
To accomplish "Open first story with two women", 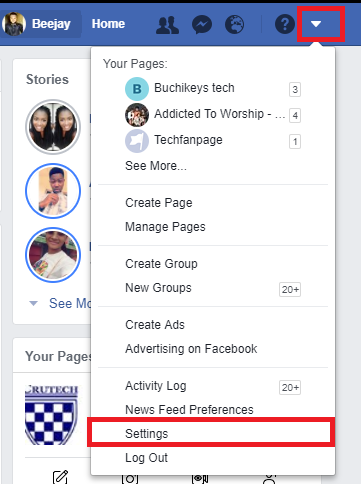I will [53, 127].
